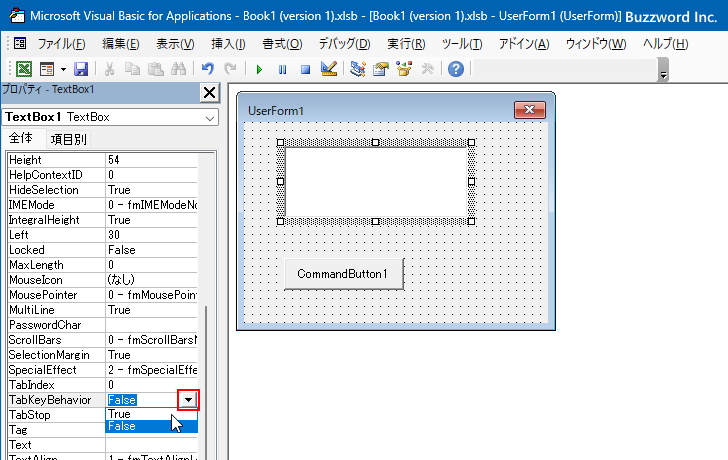Image resolution: width=728 pixels, height=460 pixels.
Task: Open the デバッグ(D) menu
Action: [344, 44]
